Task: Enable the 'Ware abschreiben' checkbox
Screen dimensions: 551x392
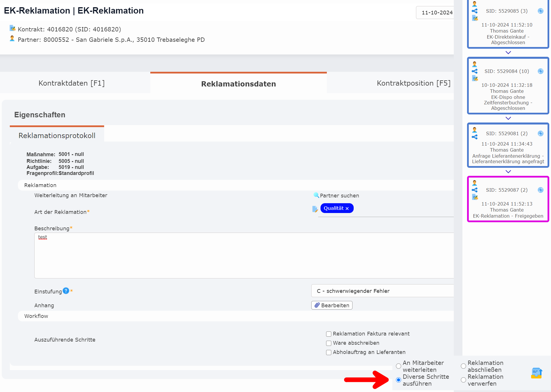Action: (x=329, y=343)
